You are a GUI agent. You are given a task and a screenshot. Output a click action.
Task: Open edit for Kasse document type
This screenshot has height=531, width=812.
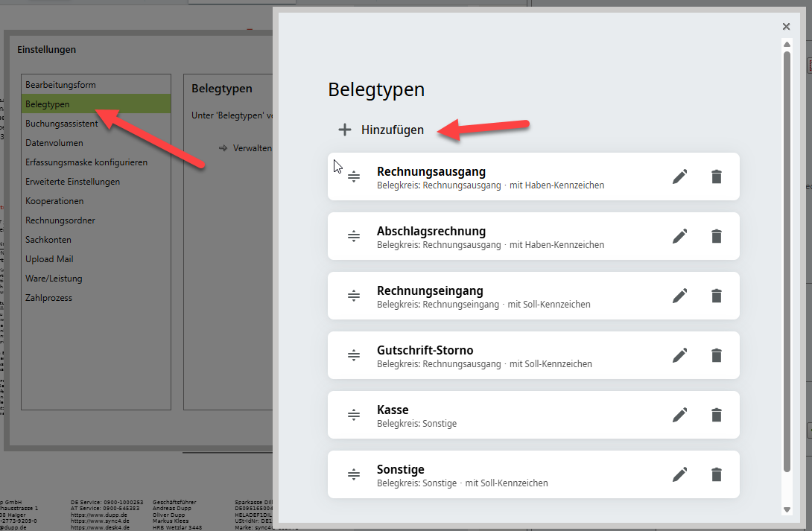[x=679, y=415]
